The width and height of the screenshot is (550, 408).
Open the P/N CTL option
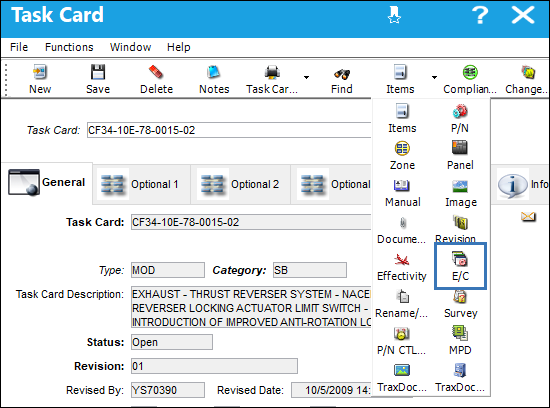[x=402, y=342]
